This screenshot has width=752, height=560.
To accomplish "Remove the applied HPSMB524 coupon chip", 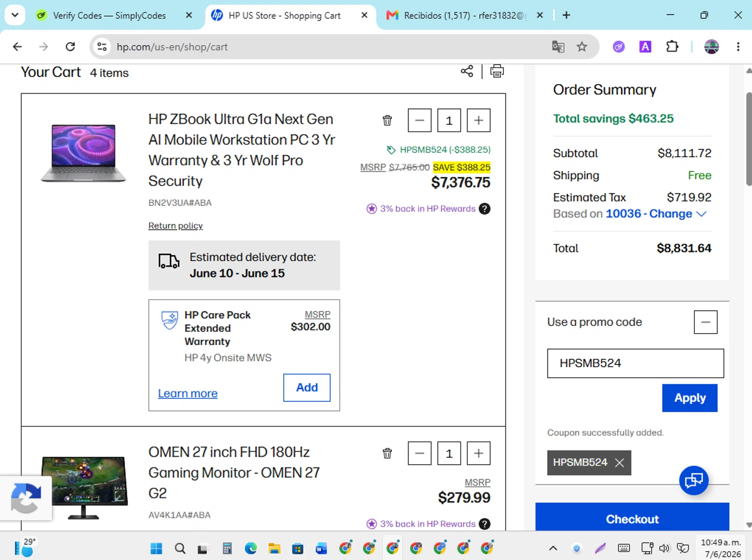I will 620,463.
